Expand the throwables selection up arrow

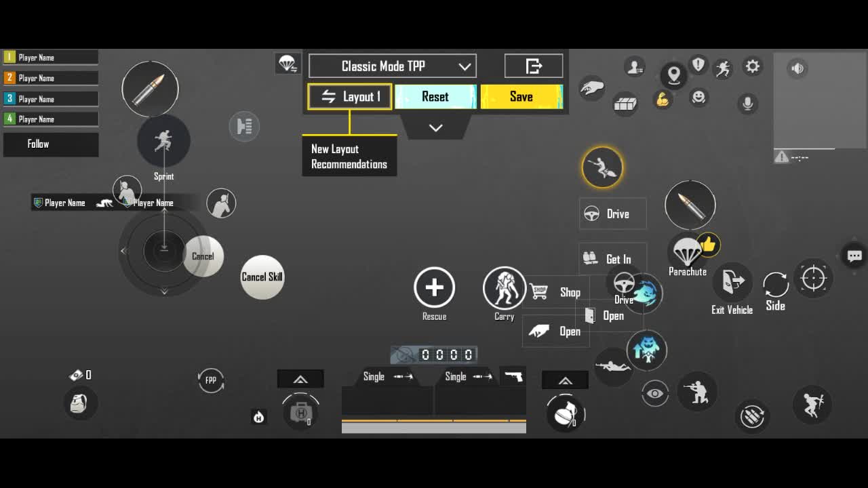point(565,381)
